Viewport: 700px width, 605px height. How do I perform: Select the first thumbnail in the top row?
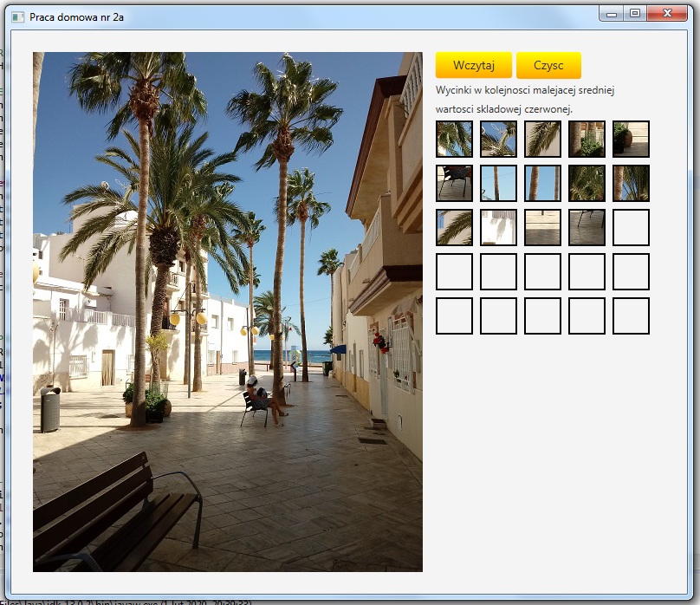[454, 139]
